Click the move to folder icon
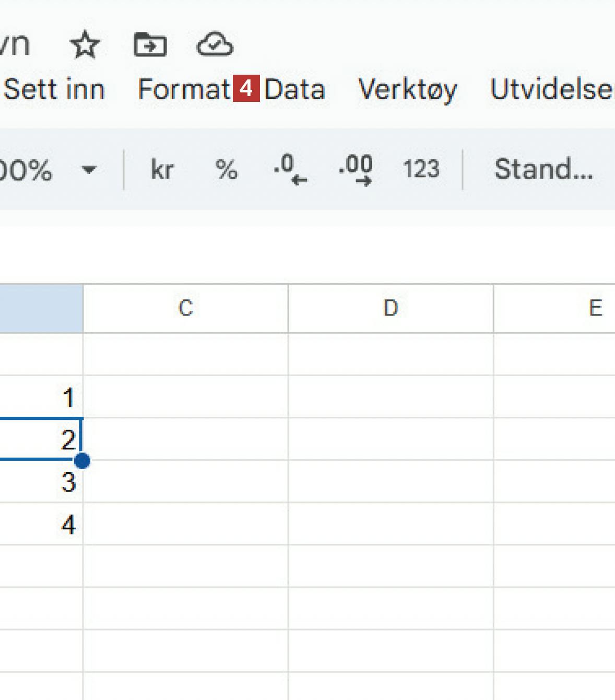615x700 pixels. (x=150, y=45)
